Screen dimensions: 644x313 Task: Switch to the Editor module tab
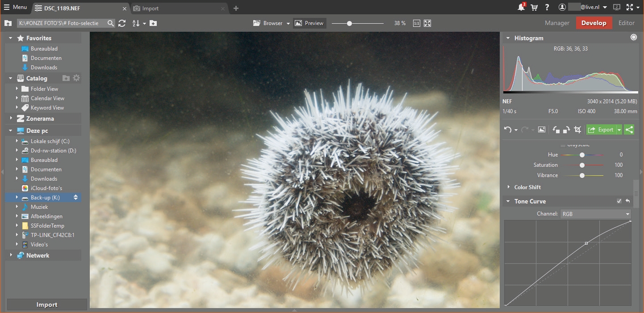pos(626,23)
